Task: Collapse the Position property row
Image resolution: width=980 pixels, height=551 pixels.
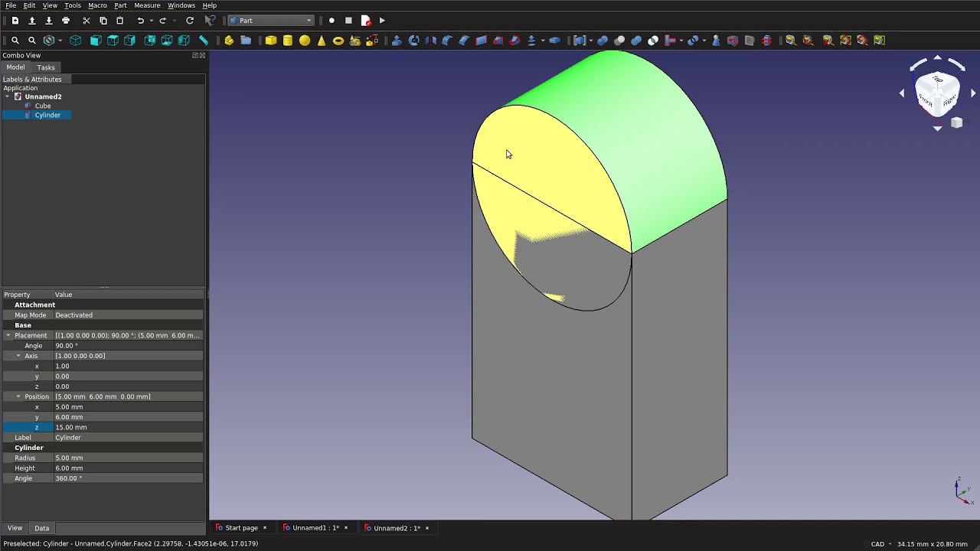Action: click(18, 396)
